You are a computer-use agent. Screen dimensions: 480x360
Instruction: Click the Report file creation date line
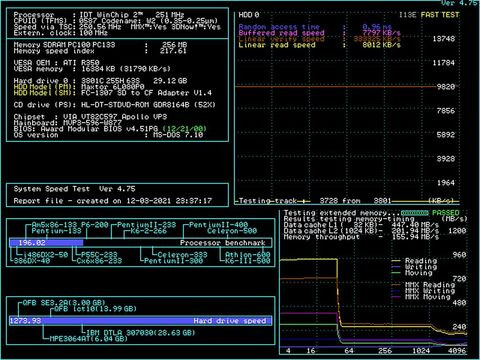[113, 201]
